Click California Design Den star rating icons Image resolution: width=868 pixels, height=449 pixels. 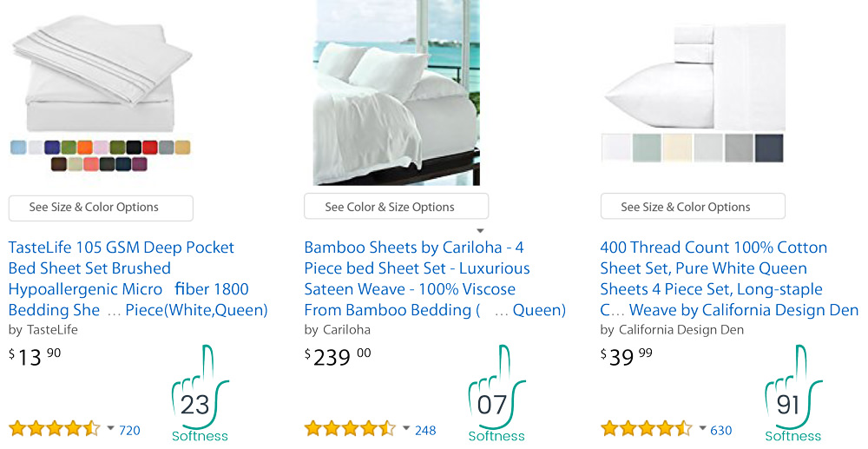(647, 429)
